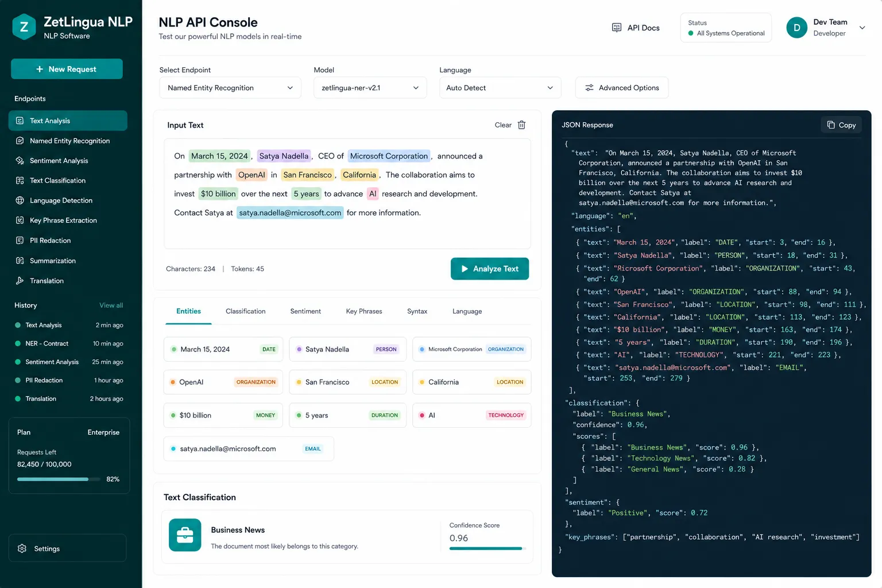This screenshot has width=882, height=588.
Task: Open the Summarization endpoint
Action: pyautogui.click(x=68, y=261)
